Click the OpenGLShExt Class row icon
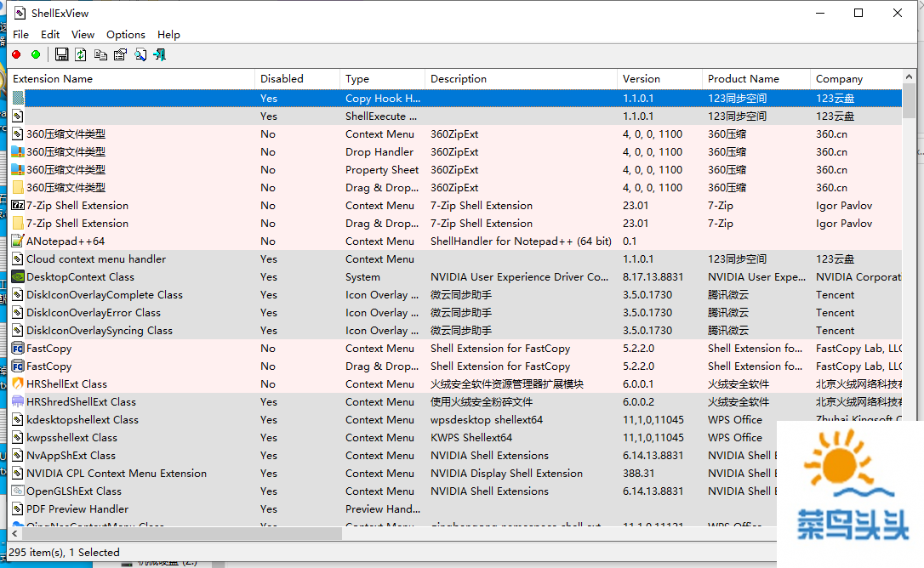The height and width of the screenshot is (568, 924). pyautogui.click(x=18, y=491)
